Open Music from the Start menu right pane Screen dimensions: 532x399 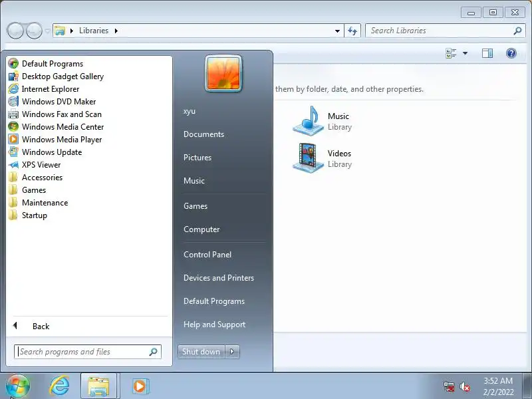194,180
